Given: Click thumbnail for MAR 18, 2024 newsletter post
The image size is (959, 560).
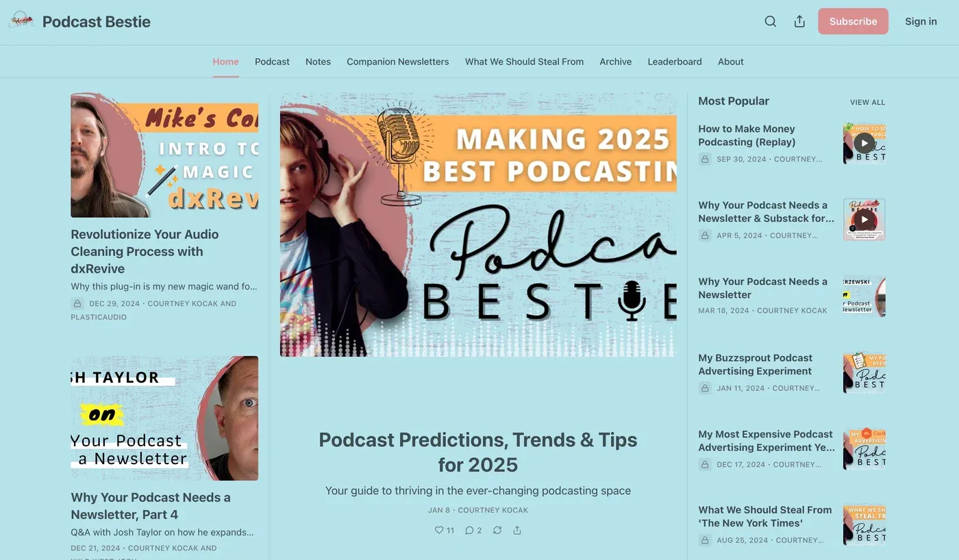Looking at the screenshot, I should [864, 296].
